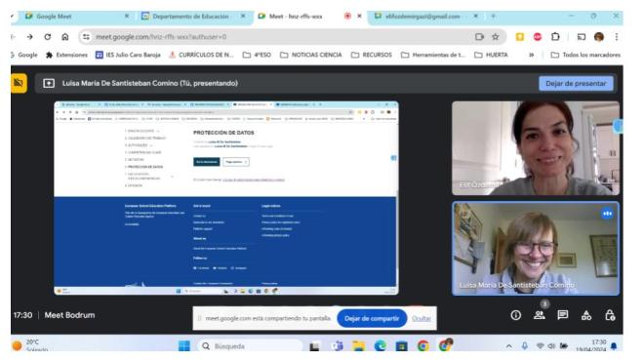Reload the current page
The height and width of the screenshot is (362, 644).
(48, 37)
